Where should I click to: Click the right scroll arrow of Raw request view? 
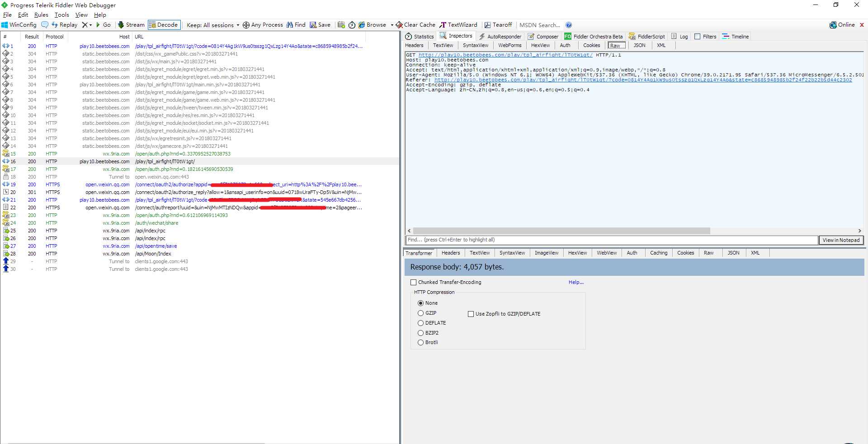pos(860,231)
